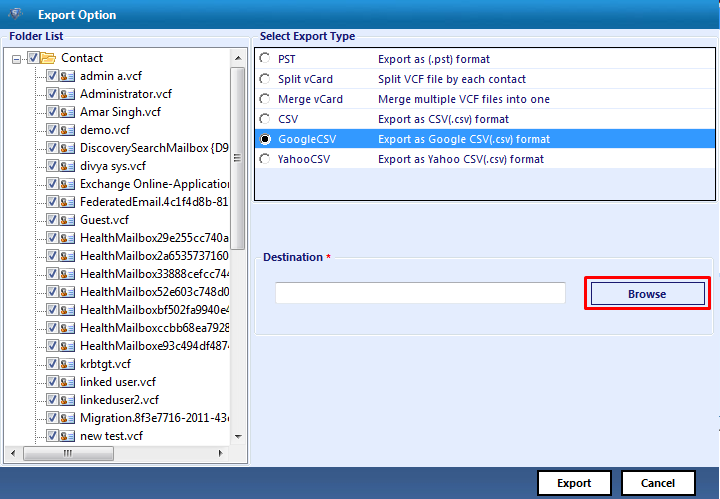Collapse the Contact folder tree node
Image resolution: width=720 pixels, height=499 pixels.
(17, 59)
